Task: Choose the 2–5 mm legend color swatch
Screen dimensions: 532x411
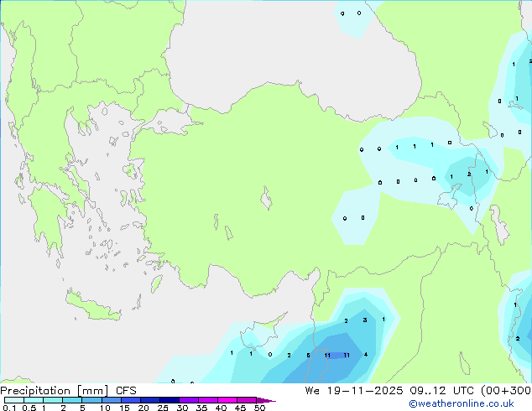Action: pos(72,400)
